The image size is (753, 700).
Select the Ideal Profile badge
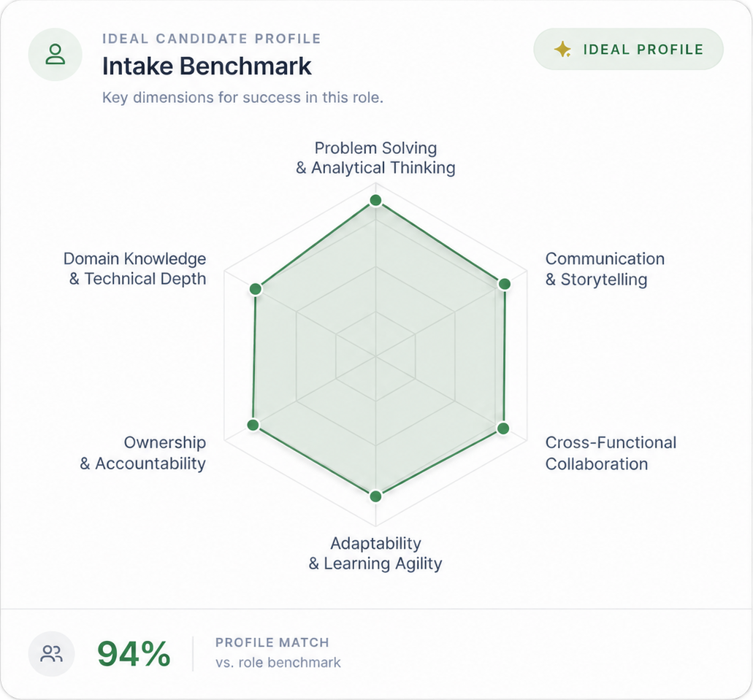pos(629,49)
